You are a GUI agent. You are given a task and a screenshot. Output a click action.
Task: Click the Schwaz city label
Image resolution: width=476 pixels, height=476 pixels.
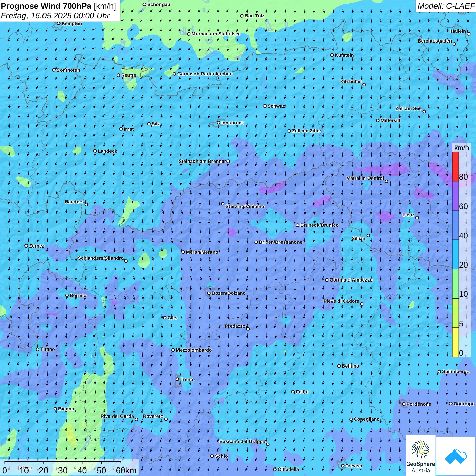point(276,106)
